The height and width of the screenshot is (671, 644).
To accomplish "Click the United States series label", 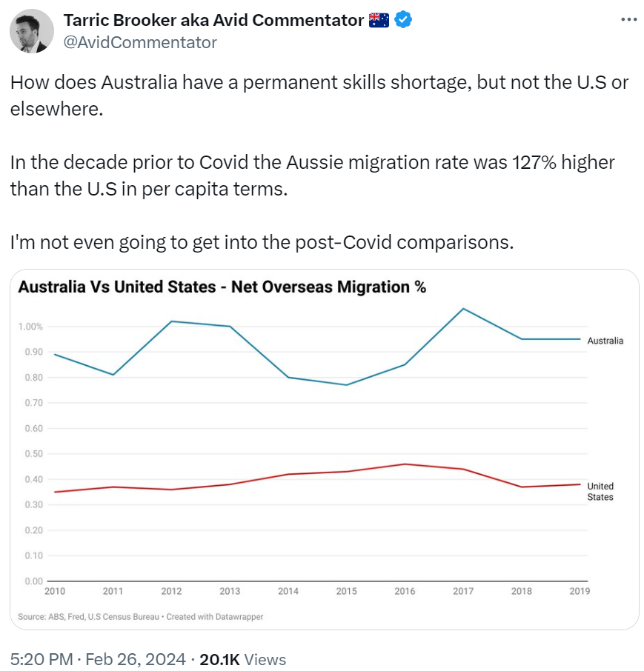I will click(600, 492).
